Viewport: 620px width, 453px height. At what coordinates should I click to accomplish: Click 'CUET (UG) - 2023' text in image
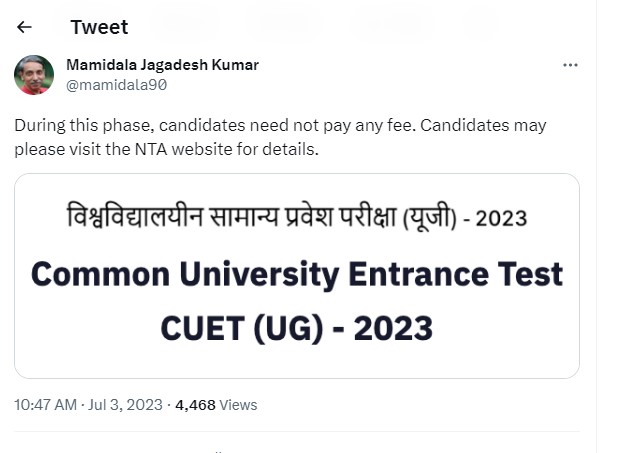tap(297, 327)
